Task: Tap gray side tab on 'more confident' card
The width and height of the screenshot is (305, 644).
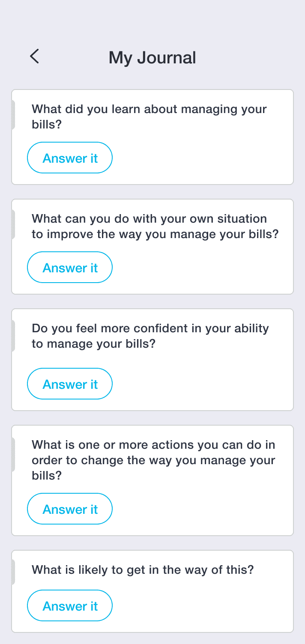Action: point(13,336)
